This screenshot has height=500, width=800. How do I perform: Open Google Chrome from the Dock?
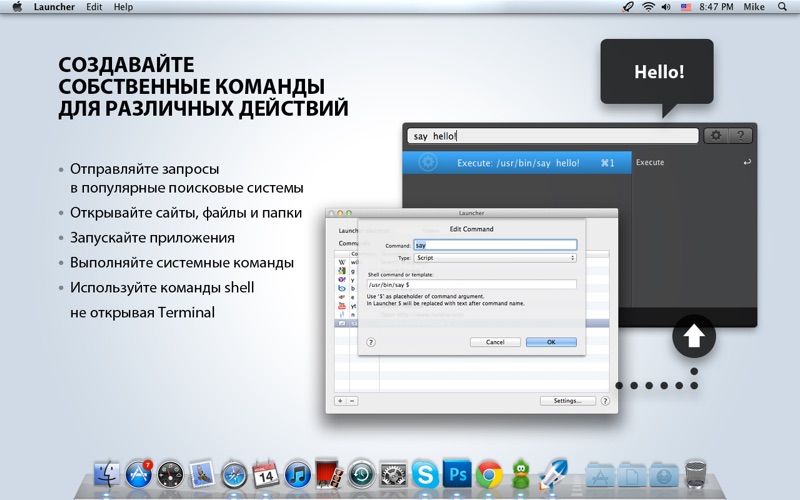coord(489,474)
